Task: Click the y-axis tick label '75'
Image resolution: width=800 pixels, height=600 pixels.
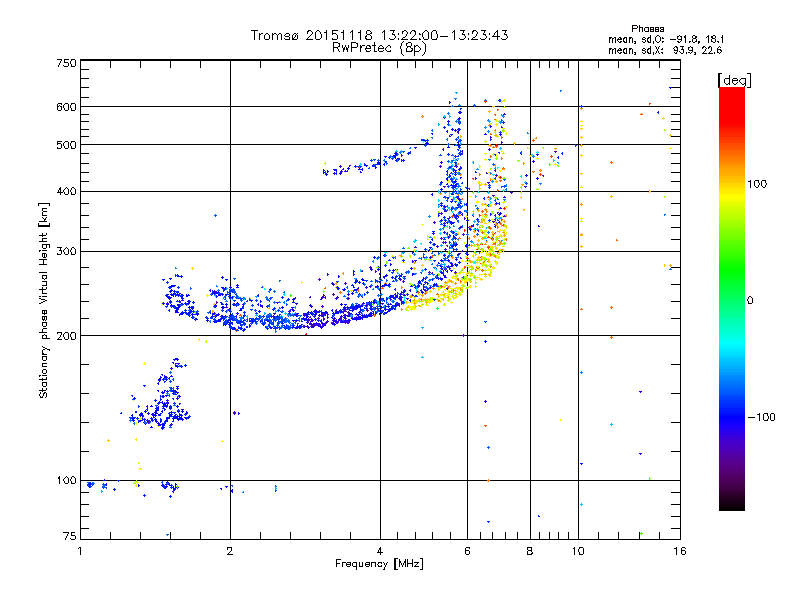Action: 70,536
